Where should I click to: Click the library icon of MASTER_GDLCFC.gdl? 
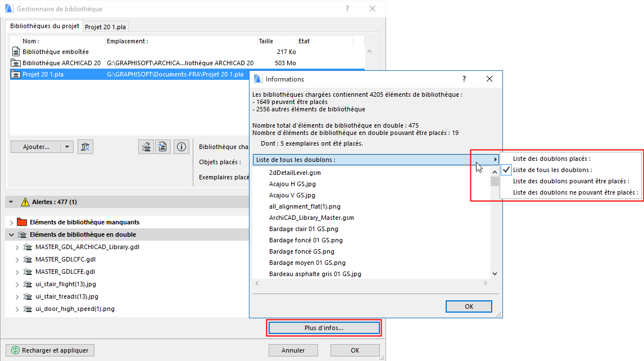click(x=28, y=259)
